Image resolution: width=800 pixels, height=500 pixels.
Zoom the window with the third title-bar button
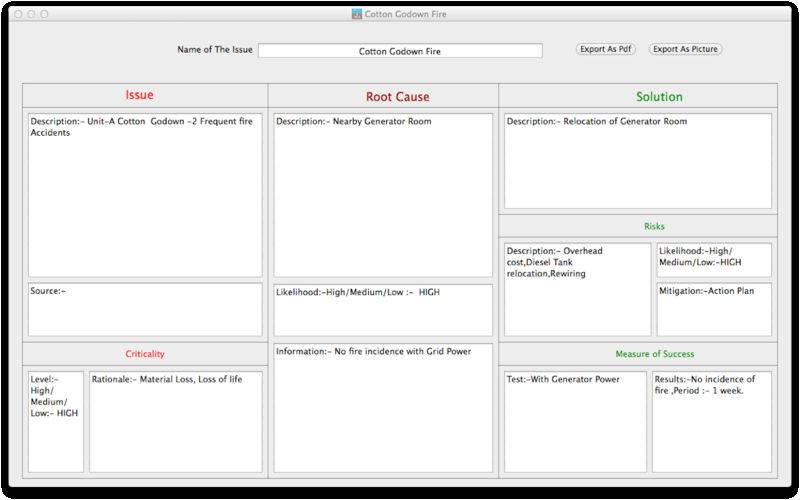click(44, 14)
